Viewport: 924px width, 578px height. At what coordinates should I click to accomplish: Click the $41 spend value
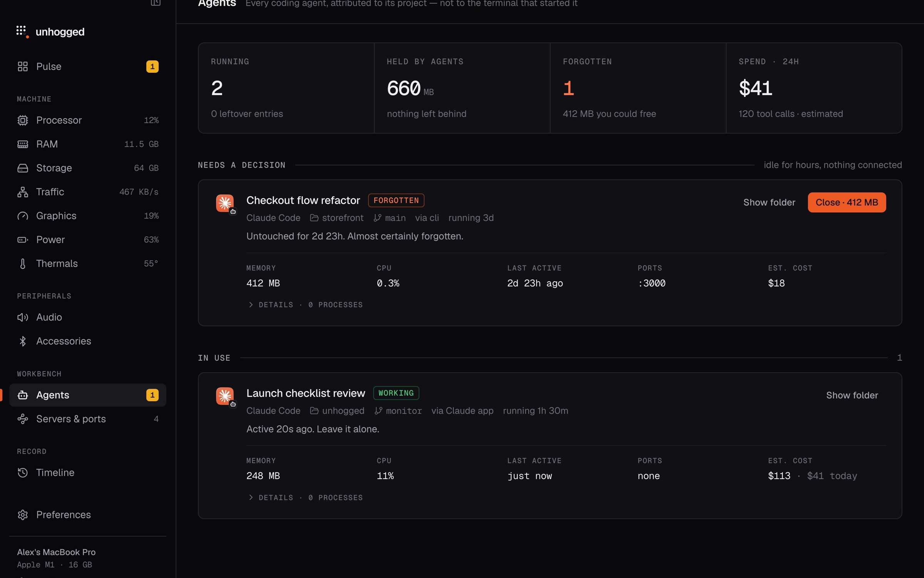755,88
